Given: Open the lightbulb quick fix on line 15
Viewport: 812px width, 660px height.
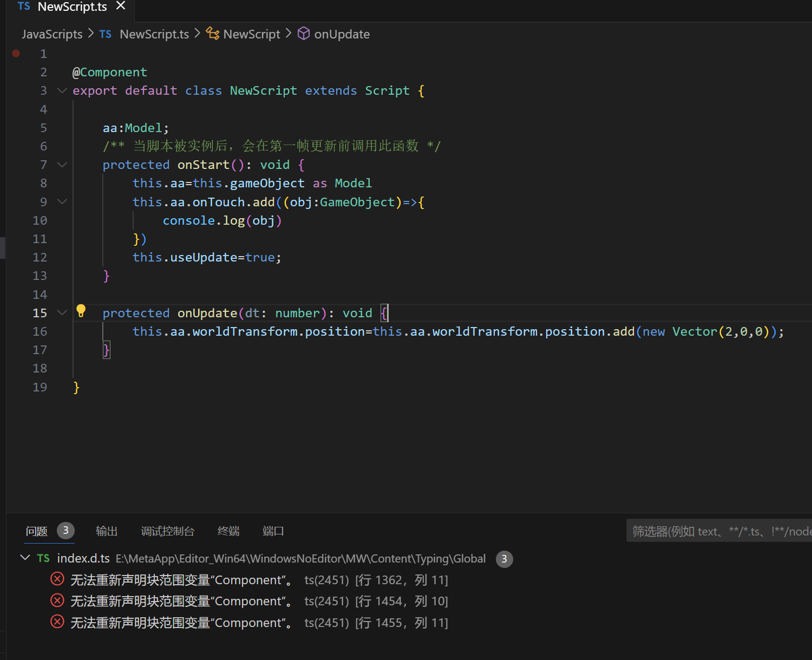Looking at the screenshot, I should click(81, 311).
